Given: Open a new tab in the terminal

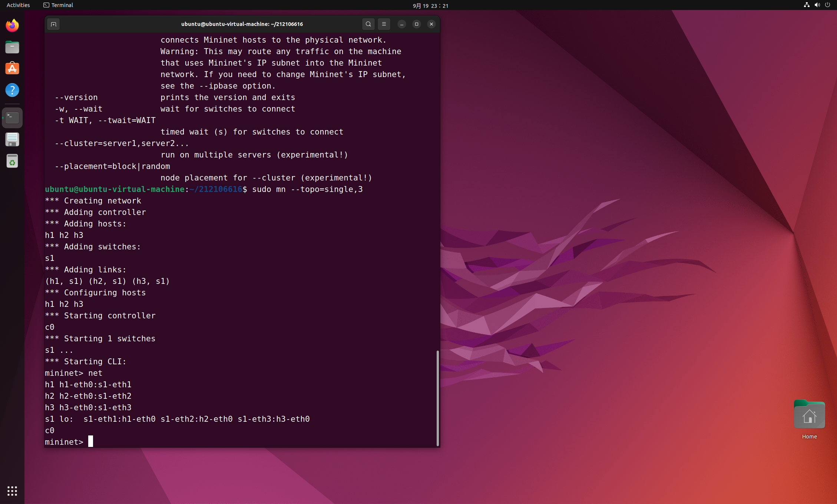Looking at the screenshot, I should (x=53, y=24).
